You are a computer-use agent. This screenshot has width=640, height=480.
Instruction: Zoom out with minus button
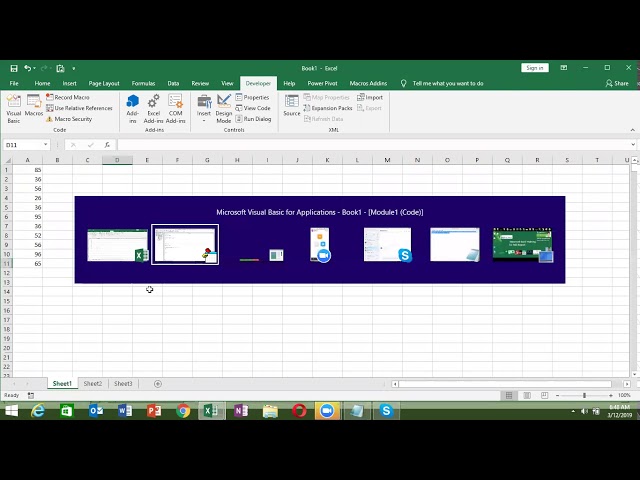(558, 396)
